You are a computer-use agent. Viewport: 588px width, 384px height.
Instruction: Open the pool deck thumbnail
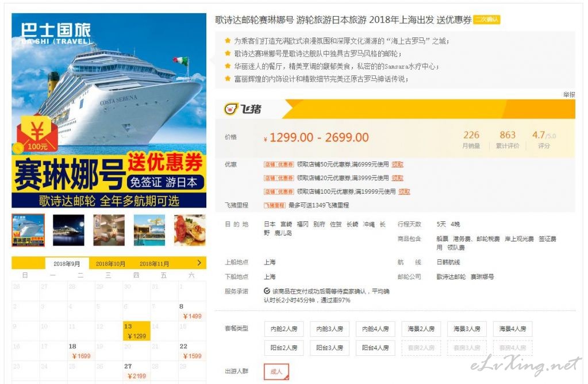click(x=149, y=230)
